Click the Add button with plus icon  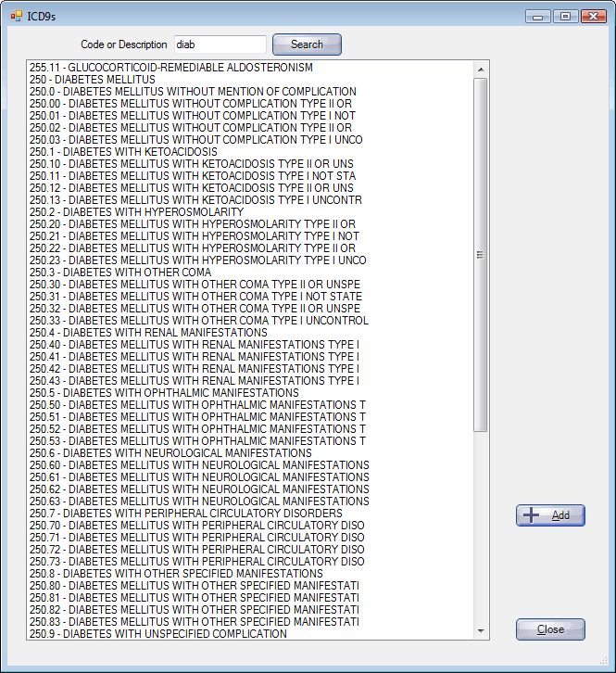550,515
